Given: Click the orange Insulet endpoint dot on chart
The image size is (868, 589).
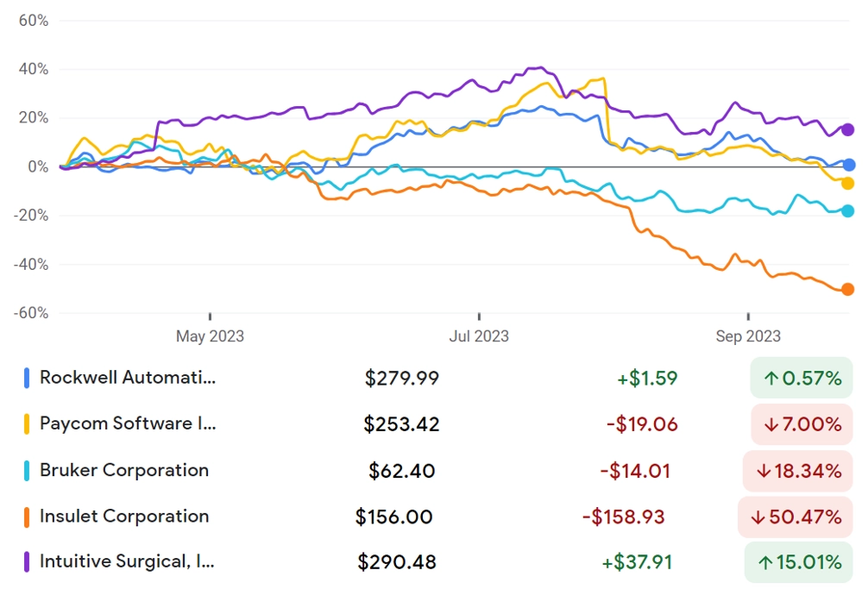Looking at the screenshot, I should (847, 289).
